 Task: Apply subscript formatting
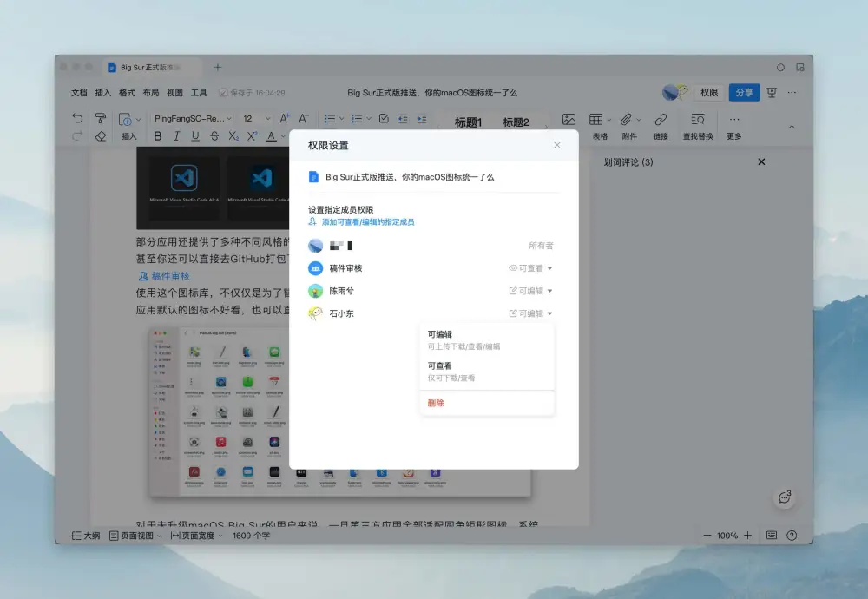pos(233,136)
